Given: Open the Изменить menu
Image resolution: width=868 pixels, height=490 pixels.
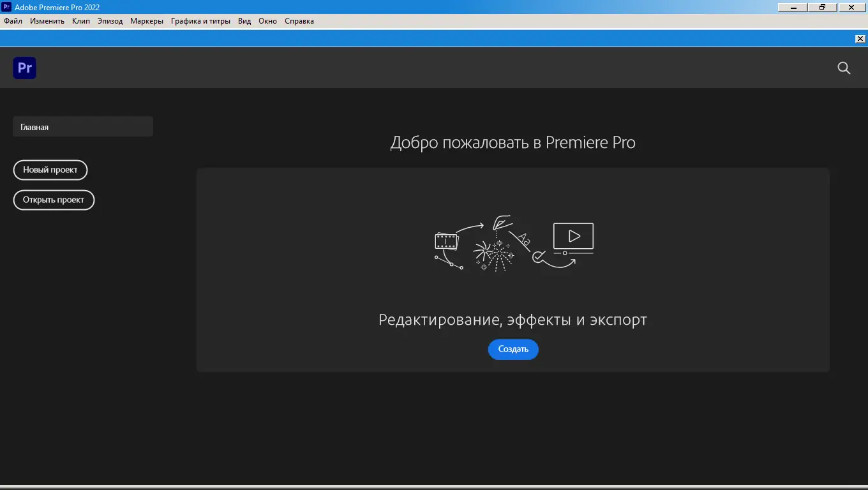Looking at the screenshot, I should [x=47, y=20].
